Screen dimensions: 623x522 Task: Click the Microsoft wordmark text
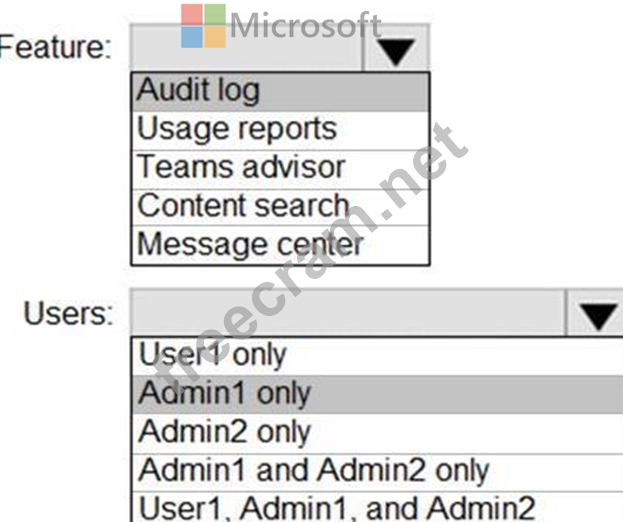click(x=305, y=25)
